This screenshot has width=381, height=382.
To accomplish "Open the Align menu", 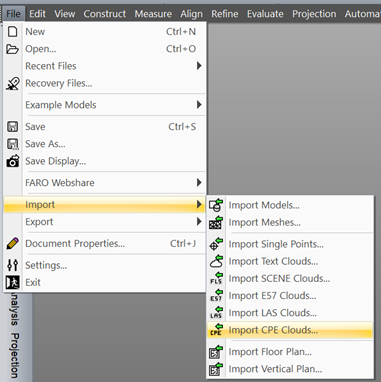I will point(191,14).
